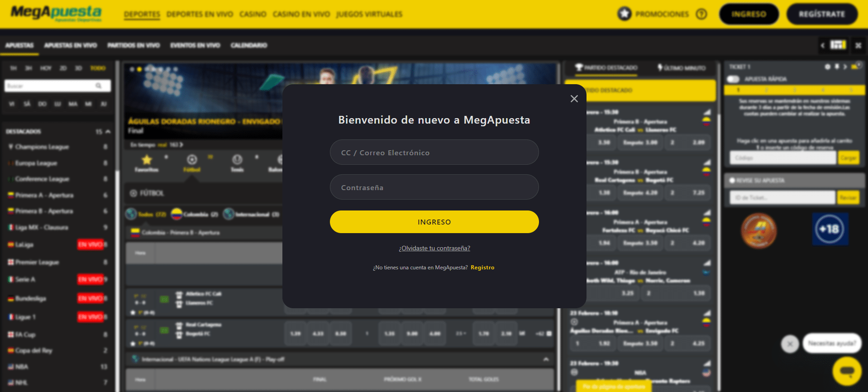Select the Favoritos star sport icon
Screen dimensions: 868x392
[147, 160]
